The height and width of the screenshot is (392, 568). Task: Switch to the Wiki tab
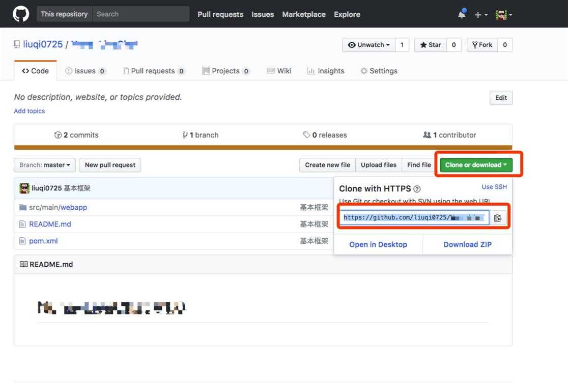pos(279,71)
